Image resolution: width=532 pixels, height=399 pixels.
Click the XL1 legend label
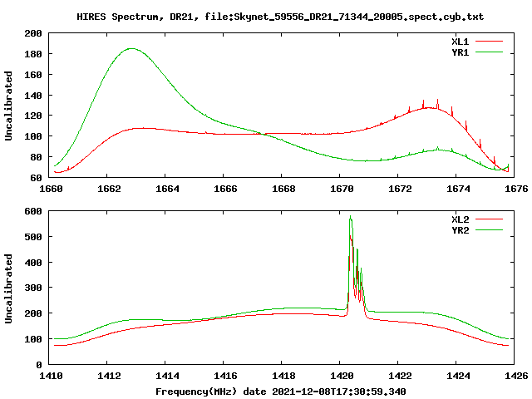pos(460,42)
